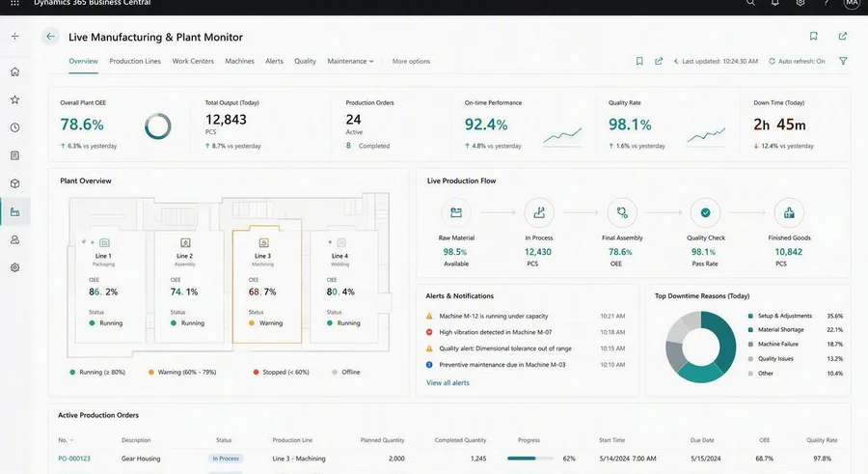Click the back arrow button
Viewport: 868px width, 474px height.
[x=50, y=37]
